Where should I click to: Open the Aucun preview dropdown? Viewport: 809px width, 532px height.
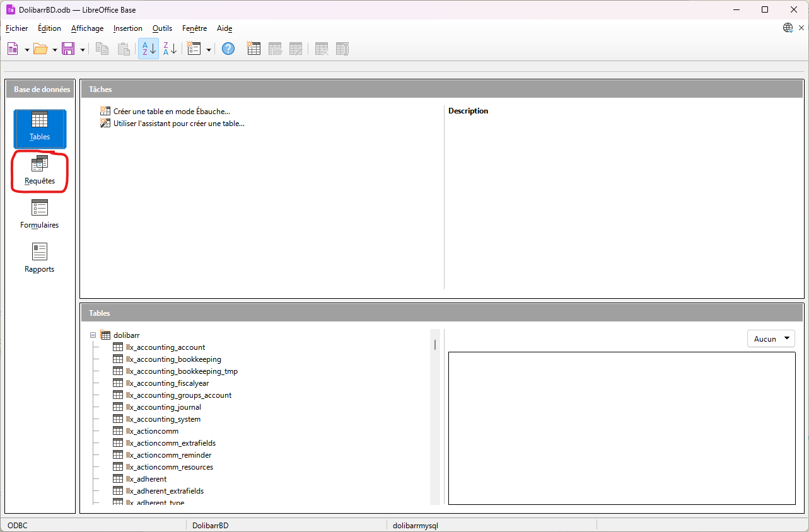771,338
